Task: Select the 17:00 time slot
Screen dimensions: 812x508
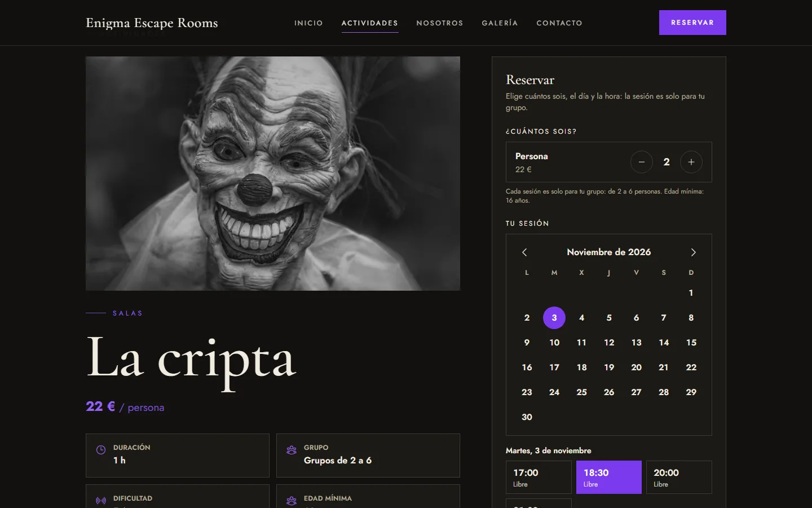Action: pyautogui.click(x=539, y=478)
